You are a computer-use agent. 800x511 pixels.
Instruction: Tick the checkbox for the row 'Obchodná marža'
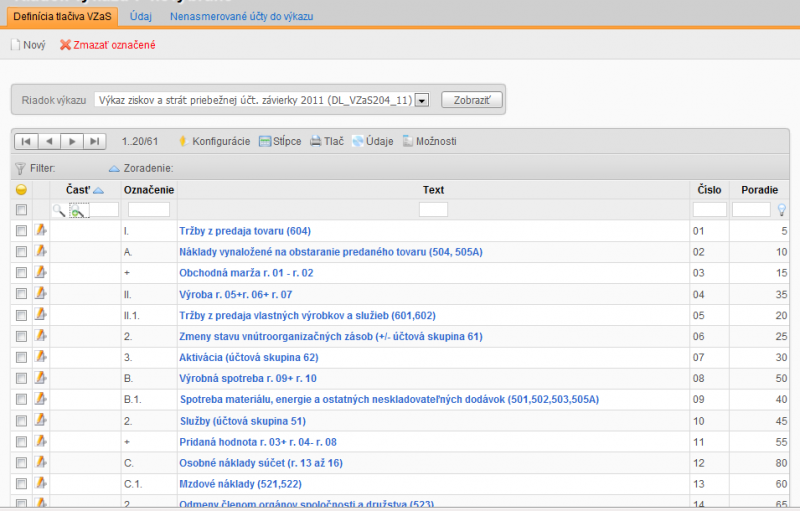pyautogui.click(x=21, y=273)
